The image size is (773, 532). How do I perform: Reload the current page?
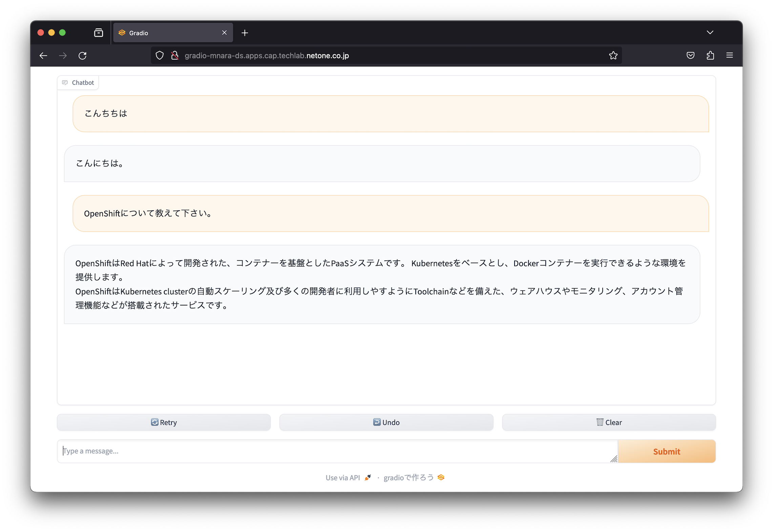83,56
